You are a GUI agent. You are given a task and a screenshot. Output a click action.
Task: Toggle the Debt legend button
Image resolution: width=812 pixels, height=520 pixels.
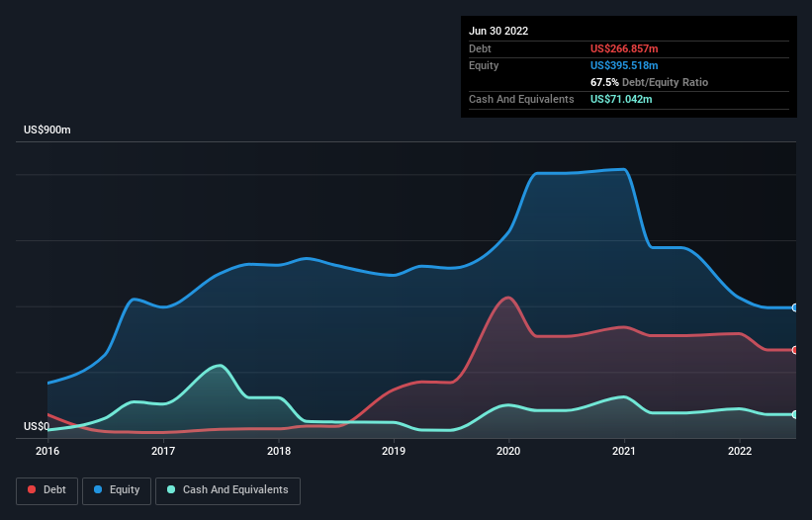coord(46,490)
